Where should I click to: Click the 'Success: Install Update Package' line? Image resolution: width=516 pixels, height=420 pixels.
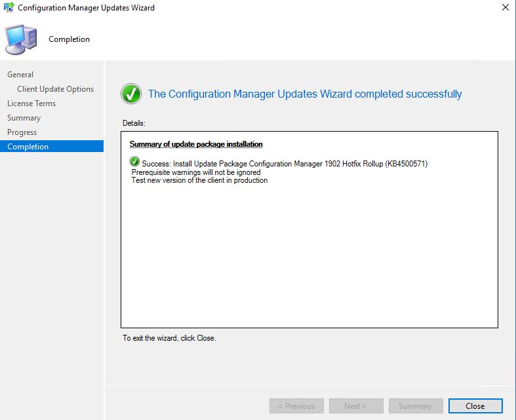pyautogui.click(x=285, y=164)
